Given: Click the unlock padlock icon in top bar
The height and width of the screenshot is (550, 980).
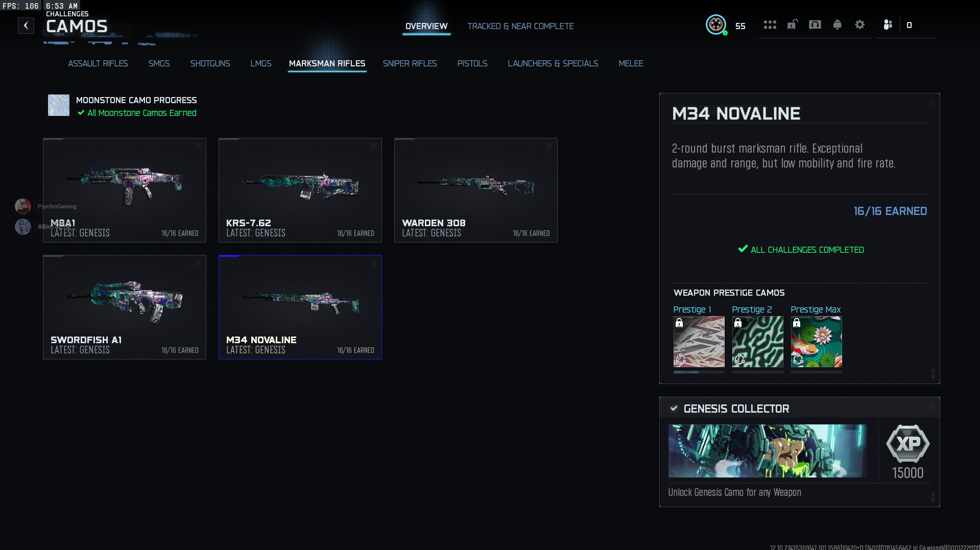Looking at the screenshot, I should [x=792, y=25].
